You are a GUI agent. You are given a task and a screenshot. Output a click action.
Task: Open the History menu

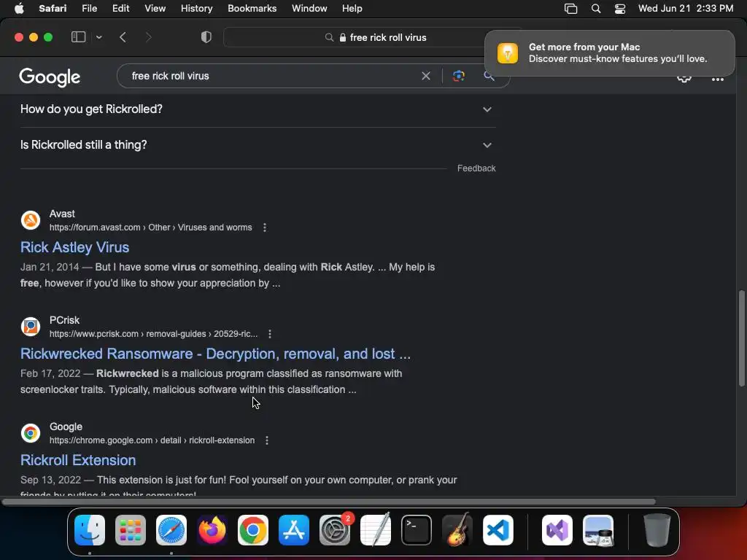click(x=196, y=9)
